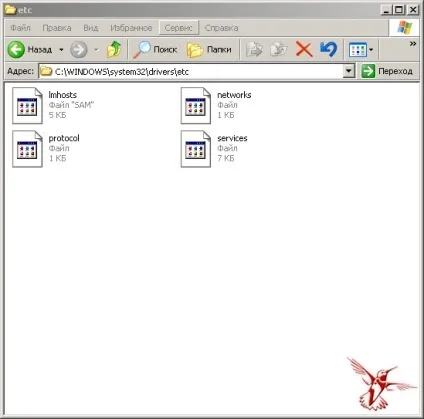This screenshot has height=419, width=424.
Task: Click the Windows flag logo
Action: (404, 28)
